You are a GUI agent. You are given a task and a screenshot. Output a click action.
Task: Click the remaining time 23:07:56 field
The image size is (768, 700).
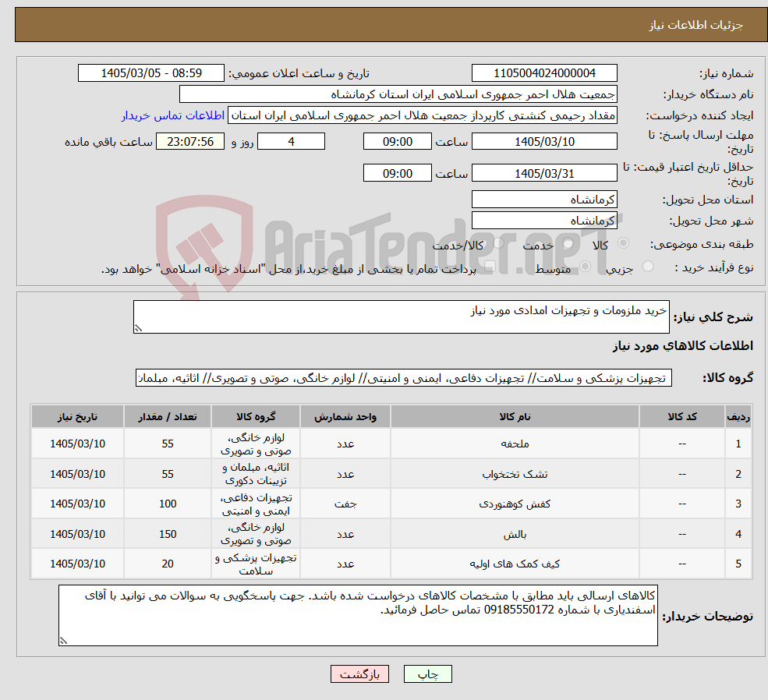pos(190,142)
